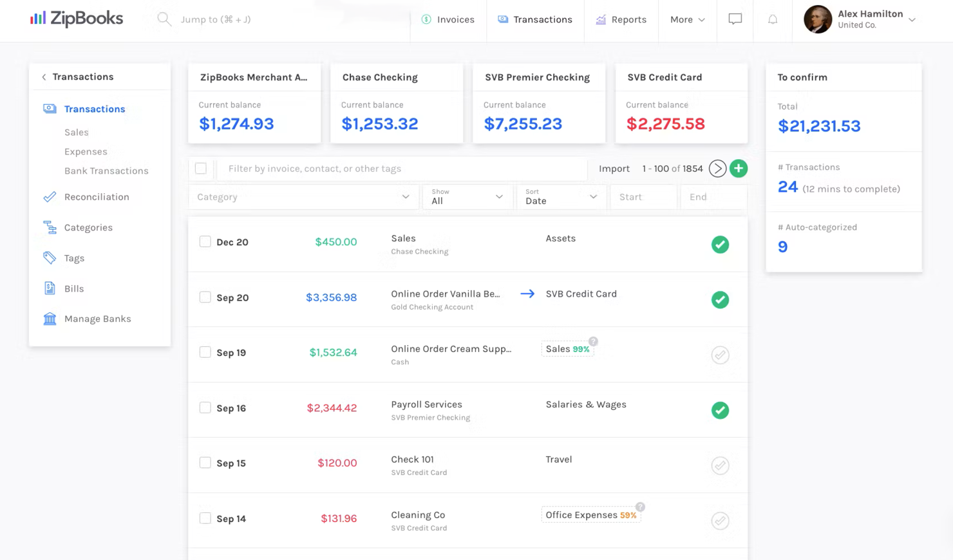This screenshot has width=953, height=560.
Task: Click the Bills document icon
Action: click(x=50, y=288)
